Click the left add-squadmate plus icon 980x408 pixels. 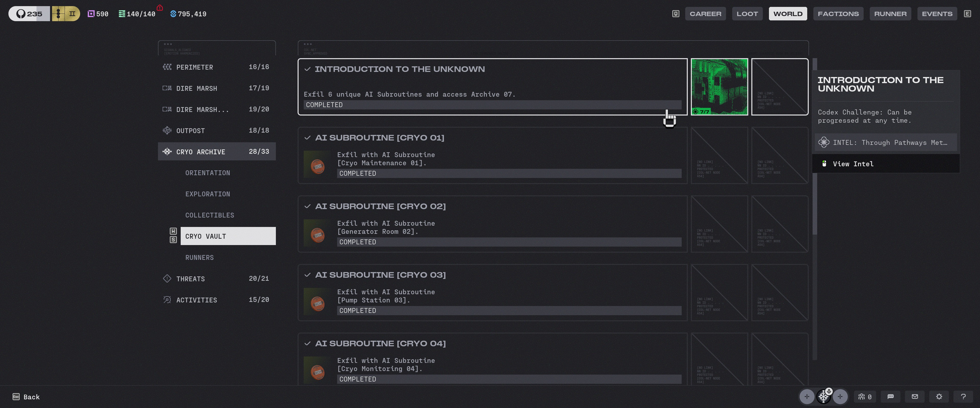point(806,397)
